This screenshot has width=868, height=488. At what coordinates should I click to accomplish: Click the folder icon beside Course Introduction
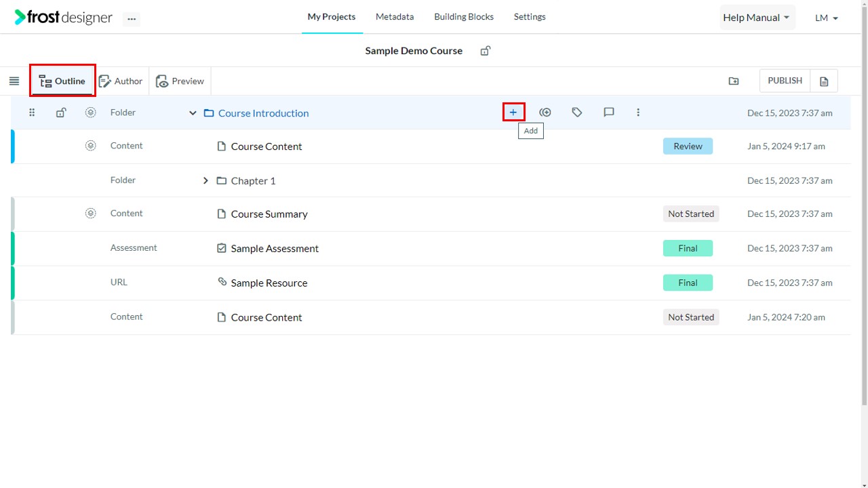click(x=209, y=113)
